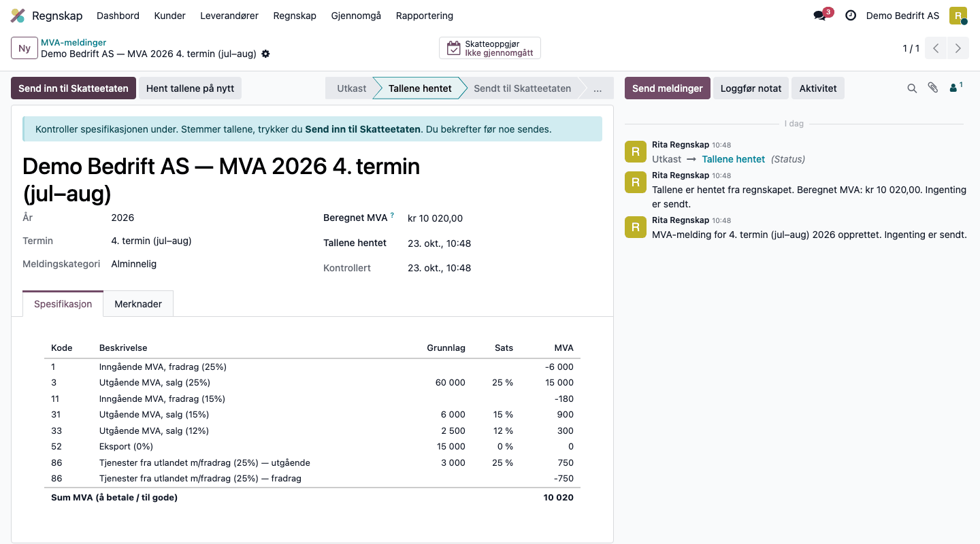Viewport: 980px width, 544px height.
Task: Open Kunder menu
Action: pyautogui.click(x=170, y=16)
